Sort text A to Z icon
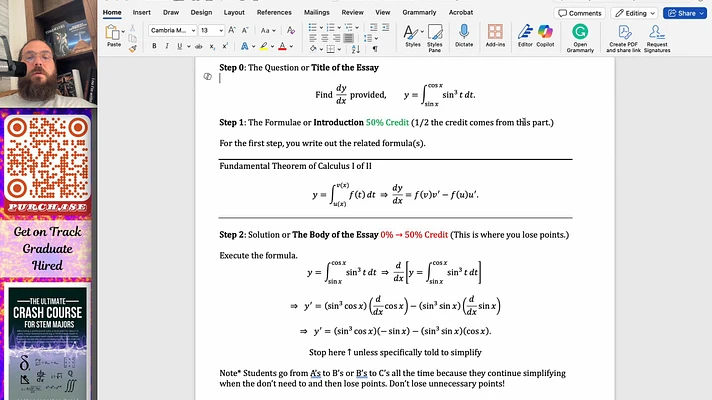This screenshot has height=400, width=712. (356, 49)
